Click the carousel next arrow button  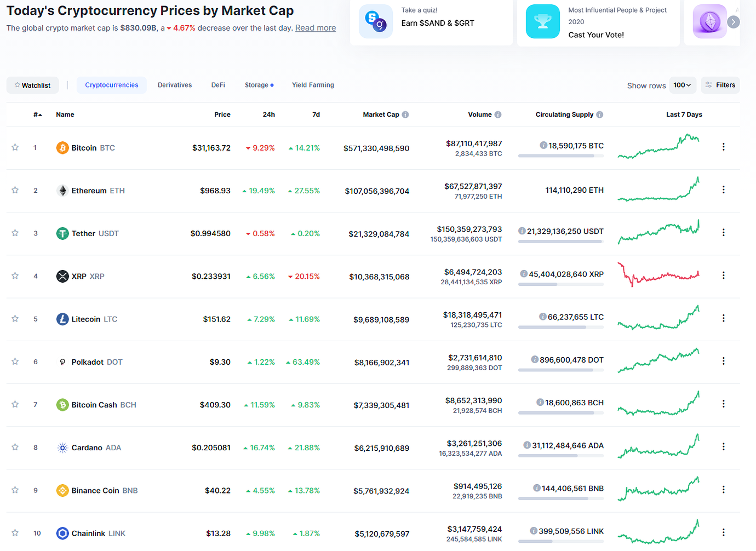pos(734,22)
